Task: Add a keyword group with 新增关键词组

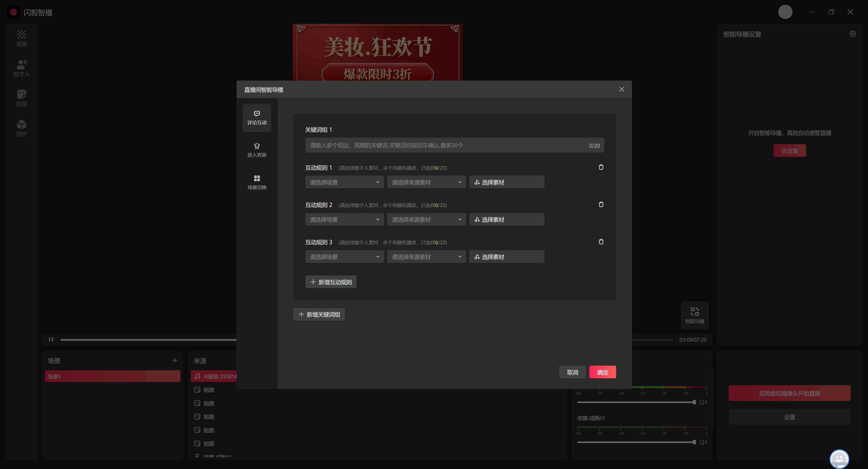Action: coord(319,314)
